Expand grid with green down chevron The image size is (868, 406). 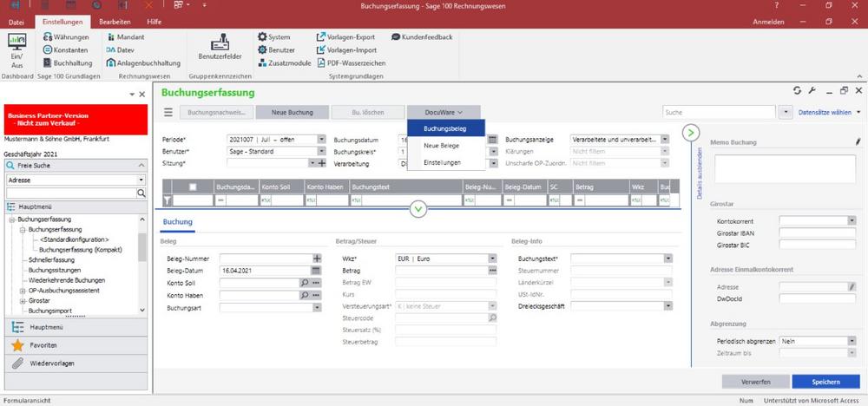click(x=418, y=209)
